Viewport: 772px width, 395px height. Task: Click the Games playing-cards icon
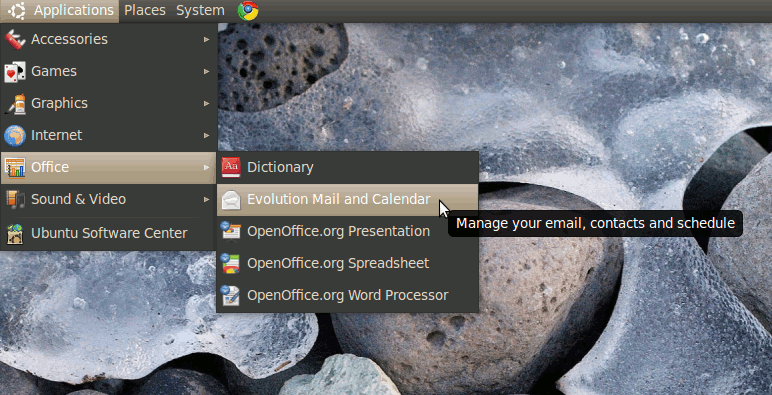(15, 71)
